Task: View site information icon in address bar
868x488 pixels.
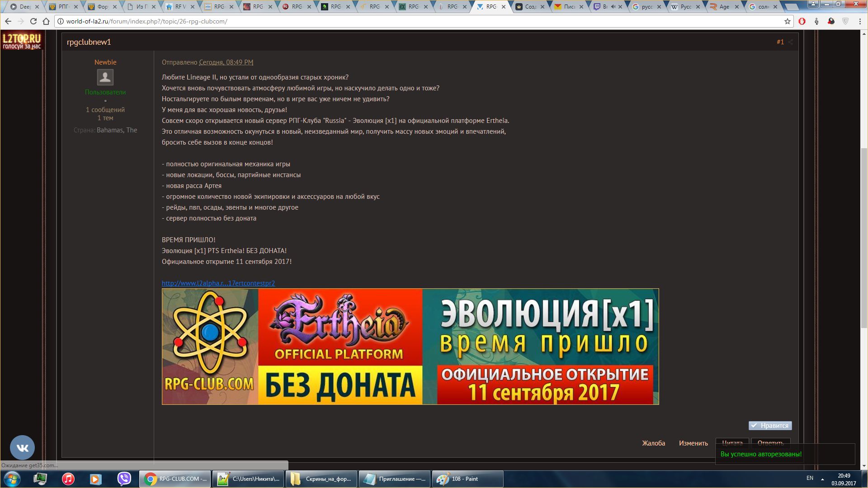Action: [60, 21]
